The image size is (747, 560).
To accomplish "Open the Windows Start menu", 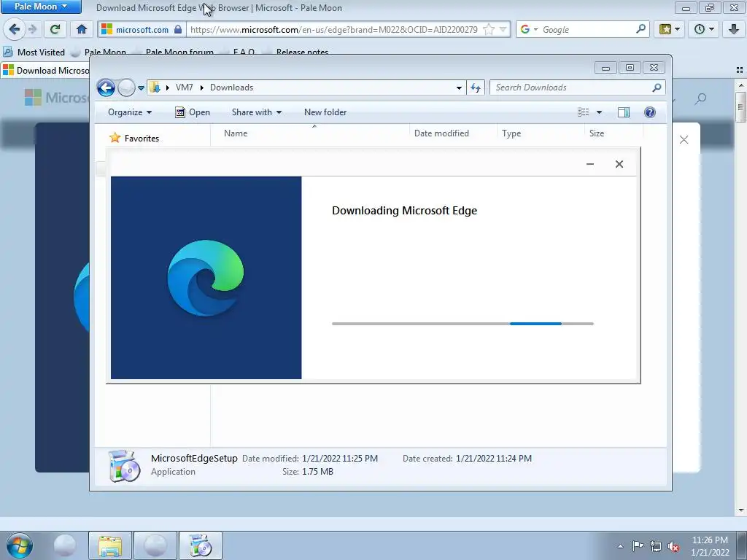I will tap(19, 545).
